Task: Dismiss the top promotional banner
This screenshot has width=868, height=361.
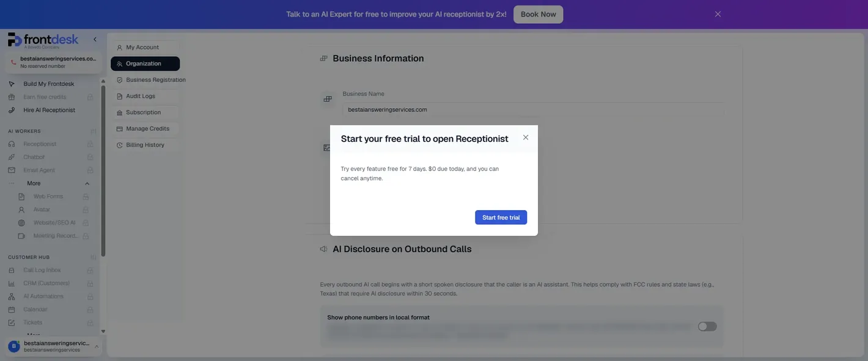Action: pyautogui.click(x=718, y=14)
